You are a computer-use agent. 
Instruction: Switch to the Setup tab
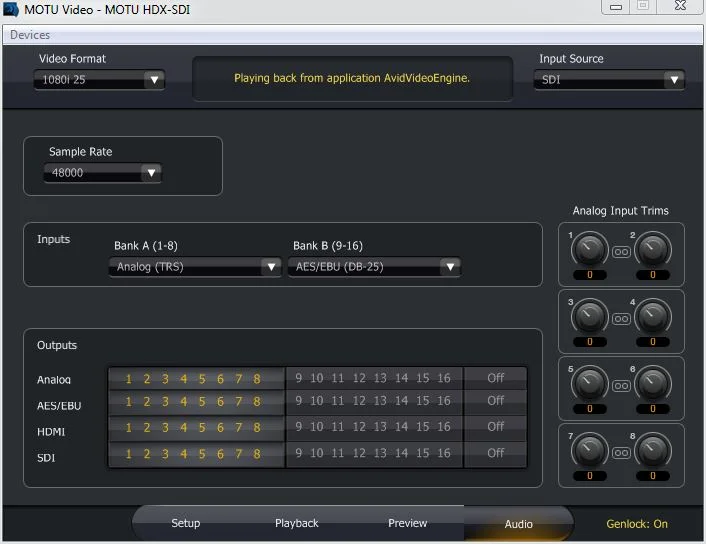[186, 523]
